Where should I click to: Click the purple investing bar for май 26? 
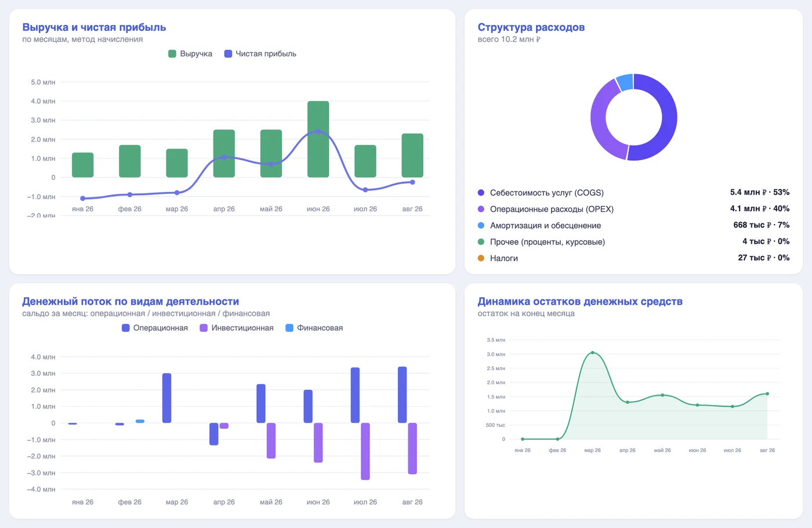[271, 440]
